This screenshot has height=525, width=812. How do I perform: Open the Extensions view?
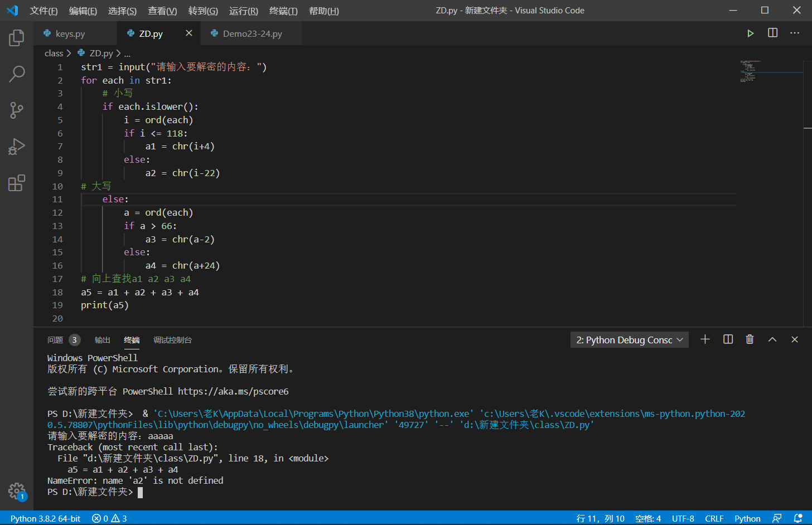17,183
